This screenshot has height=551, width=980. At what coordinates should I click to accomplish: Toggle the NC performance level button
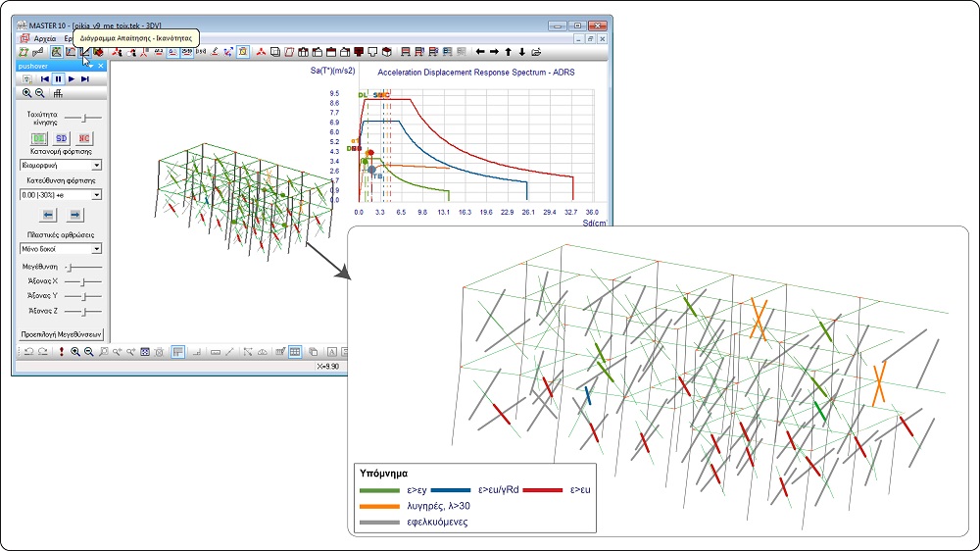point(84,138)
